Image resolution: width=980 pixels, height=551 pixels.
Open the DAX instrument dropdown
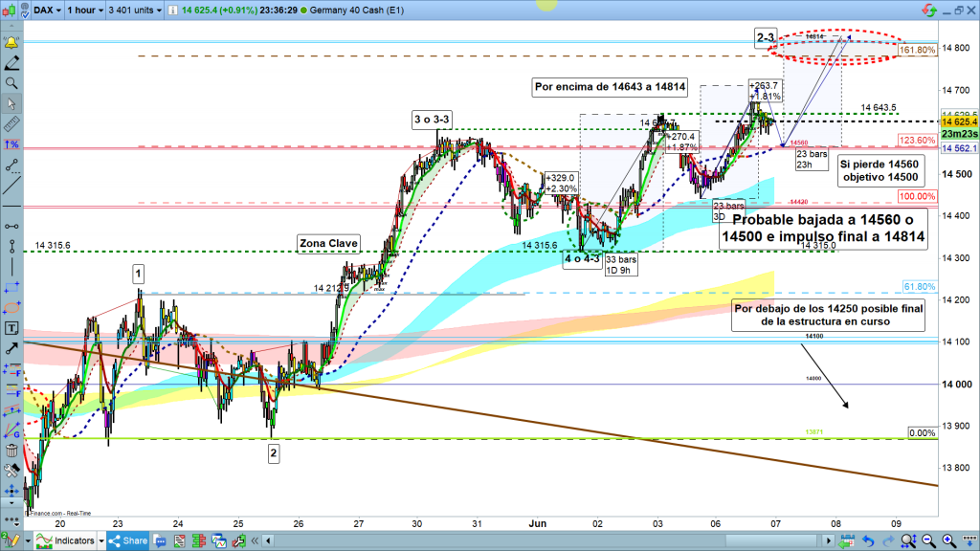[x=43, y=11]
